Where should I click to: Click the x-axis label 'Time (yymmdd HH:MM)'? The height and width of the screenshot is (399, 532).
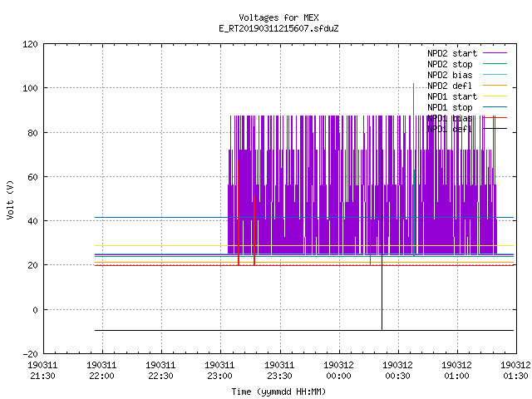pos(278,392)
